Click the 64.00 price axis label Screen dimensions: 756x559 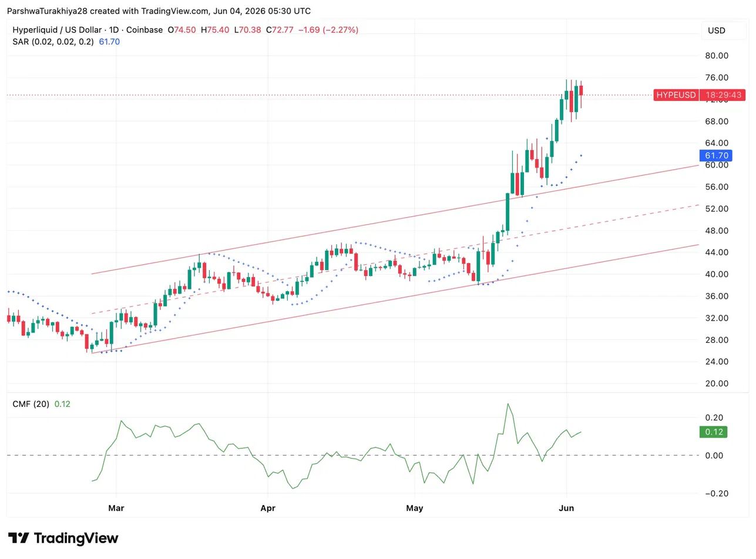tap(717, 143)
